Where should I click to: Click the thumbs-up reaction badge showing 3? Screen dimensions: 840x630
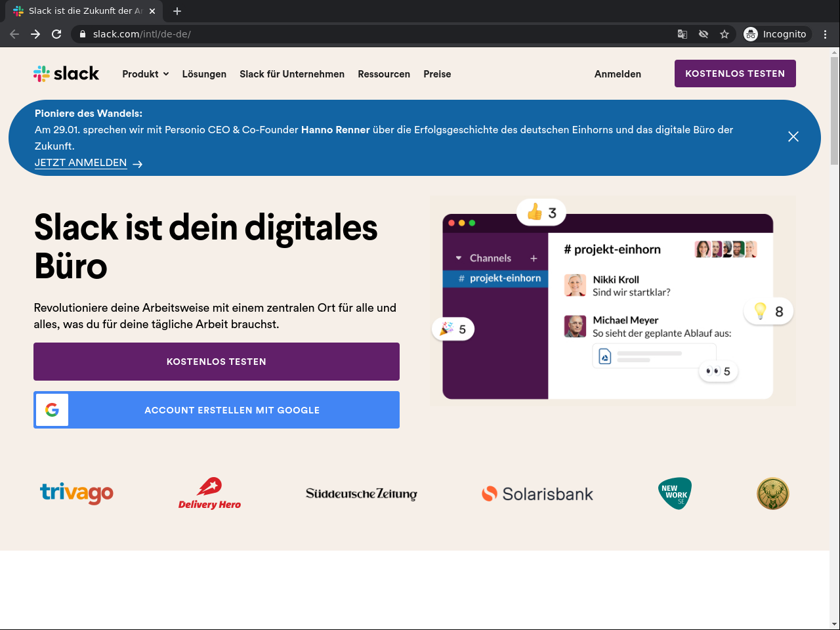click(541, 213)
